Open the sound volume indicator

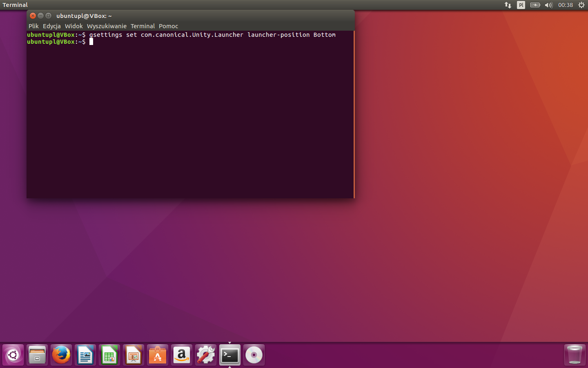[548, 5]
